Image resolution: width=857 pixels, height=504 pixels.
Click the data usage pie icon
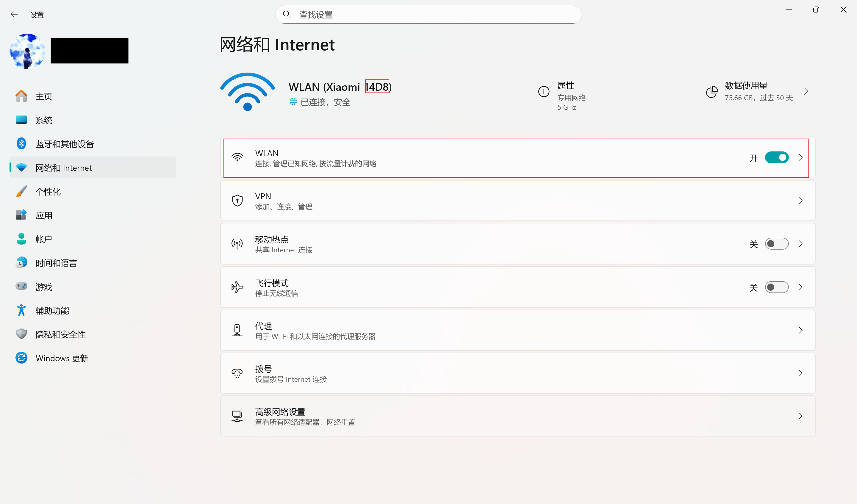click(x=711, y=91)
